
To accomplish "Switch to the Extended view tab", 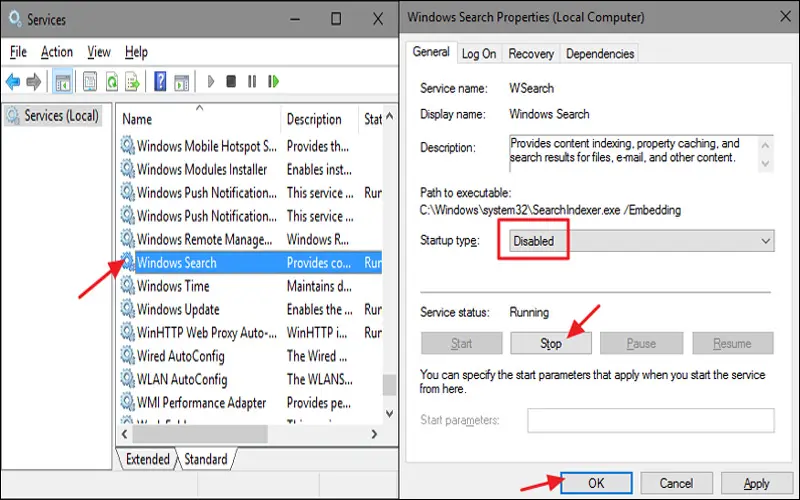I will tap(147, 459).
